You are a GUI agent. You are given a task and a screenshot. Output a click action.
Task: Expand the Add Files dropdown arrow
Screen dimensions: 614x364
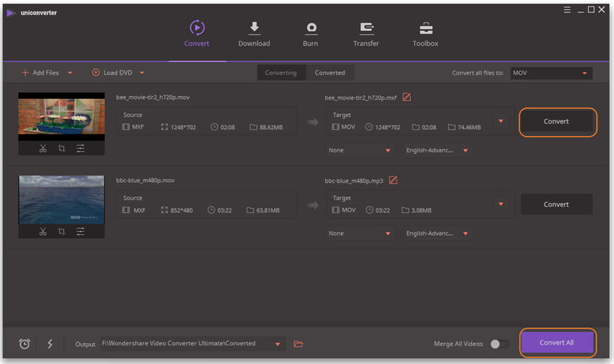click(x=70, y=73)
